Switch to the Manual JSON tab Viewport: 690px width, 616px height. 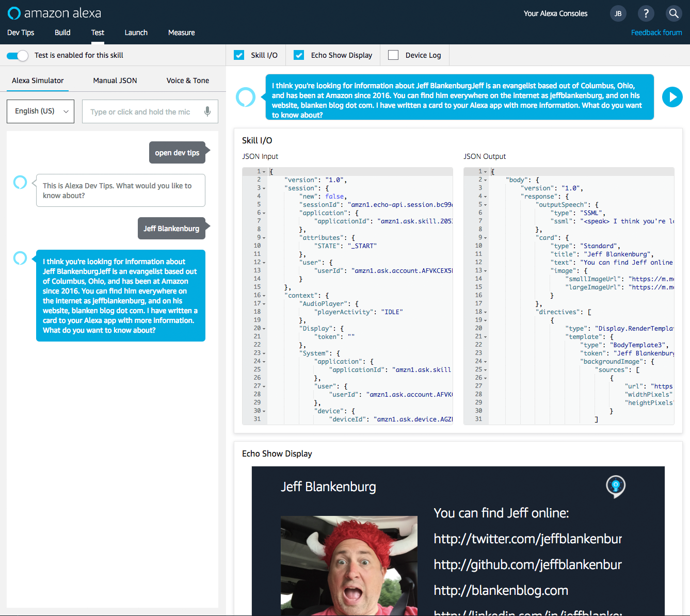click(115, 80)
